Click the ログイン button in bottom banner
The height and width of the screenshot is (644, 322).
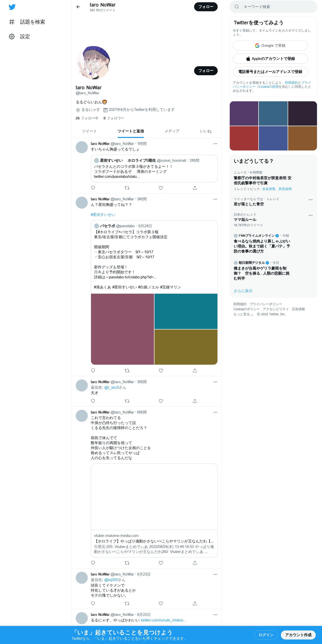pos(266,635)
